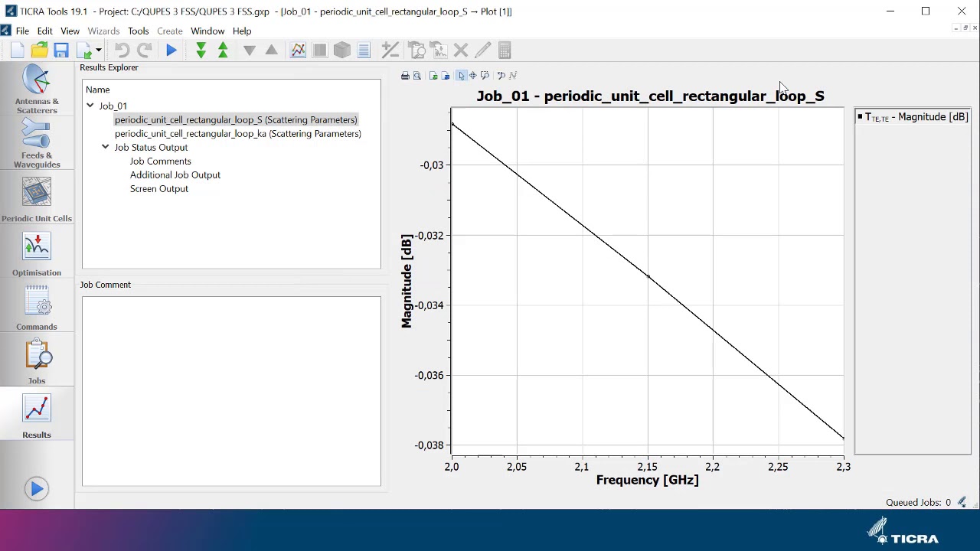Open Antennas & Scatterers section
980x551 pixels.
(37, 90)
